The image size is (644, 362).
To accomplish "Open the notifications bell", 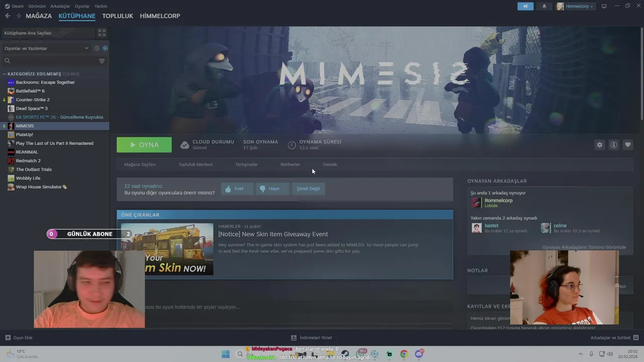I will (544, 6).
